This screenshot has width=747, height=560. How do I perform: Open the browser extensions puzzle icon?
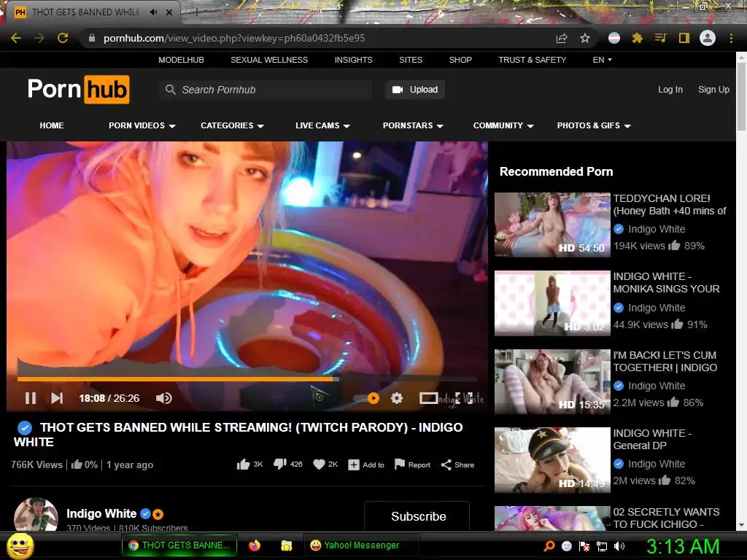[637, 38]
